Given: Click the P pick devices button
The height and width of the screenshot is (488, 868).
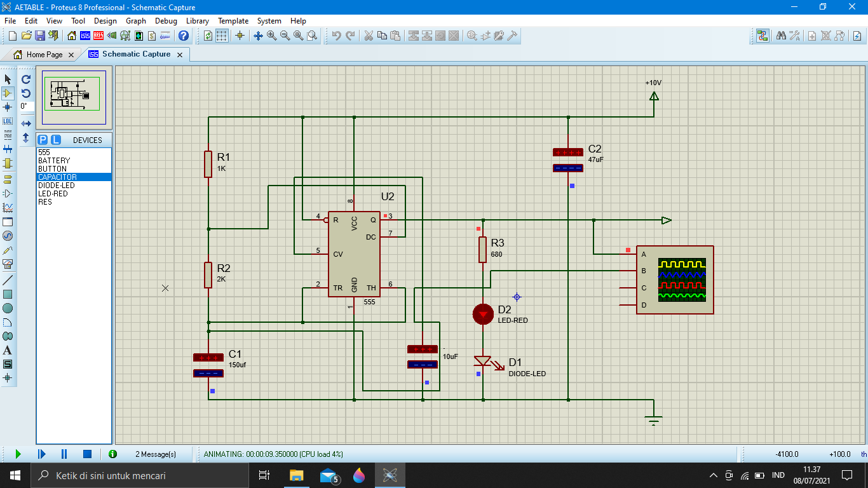Looking at the screenshot, I should [x=43, y=140].
